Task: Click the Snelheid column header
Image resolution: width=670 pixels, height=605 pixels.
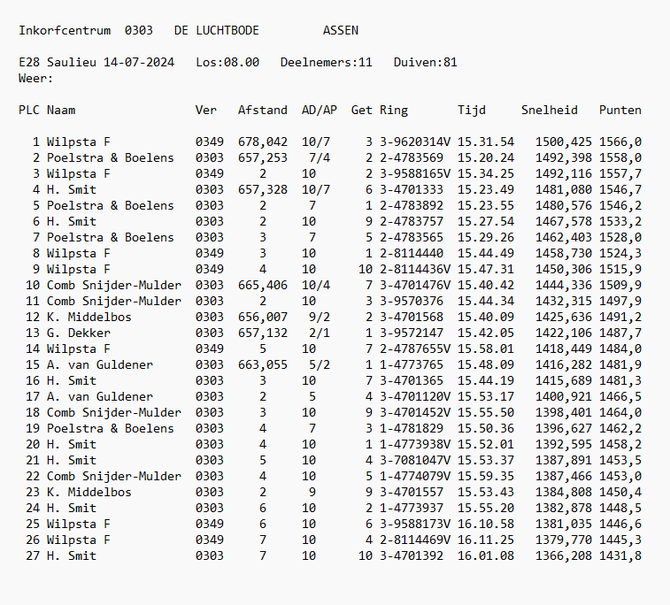Action: pos(549,110)
